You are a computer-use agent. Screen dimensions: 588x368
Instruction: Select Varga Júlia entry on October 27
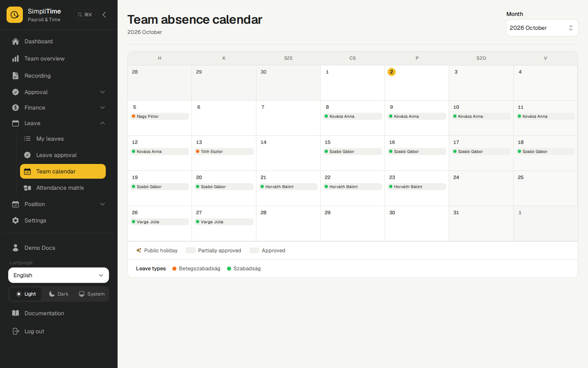click(x=224, y=222)
